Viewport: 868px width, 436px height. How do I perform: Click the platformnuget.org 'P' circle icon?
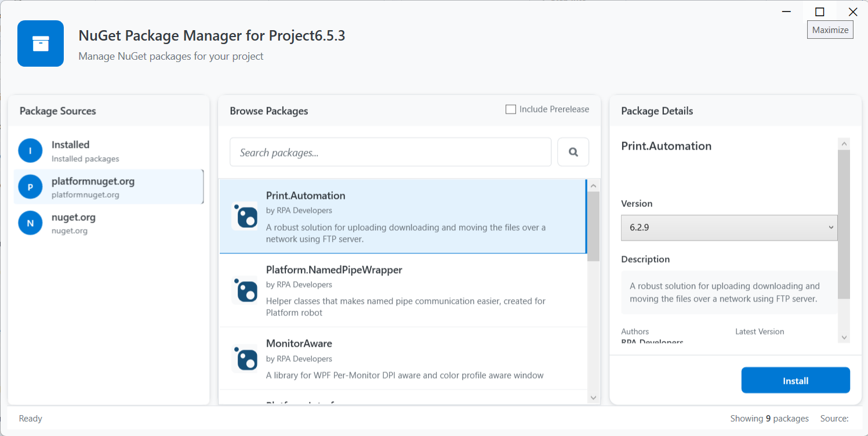[30, 187]
